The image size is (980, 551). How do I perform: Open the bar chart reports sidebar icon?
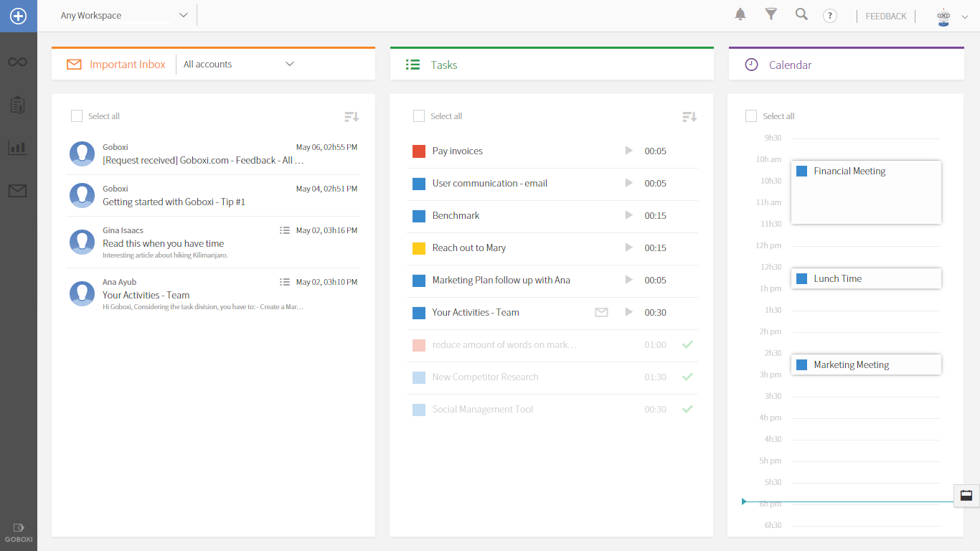click(x=18, y=148)
